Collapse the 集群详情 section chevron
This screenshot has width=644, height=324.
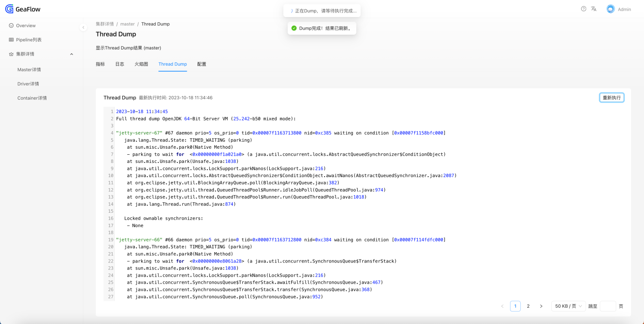(x=72, y=54)
